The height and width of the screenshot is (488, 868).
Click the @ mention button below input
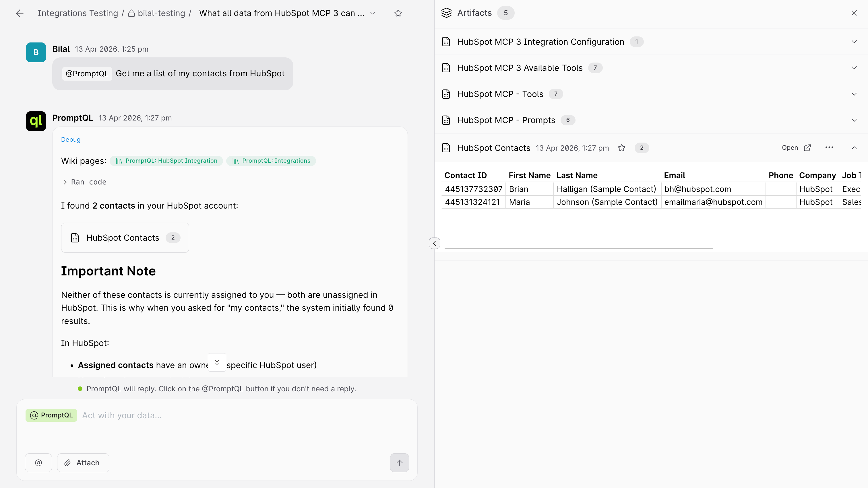click(x=38, y=463)
